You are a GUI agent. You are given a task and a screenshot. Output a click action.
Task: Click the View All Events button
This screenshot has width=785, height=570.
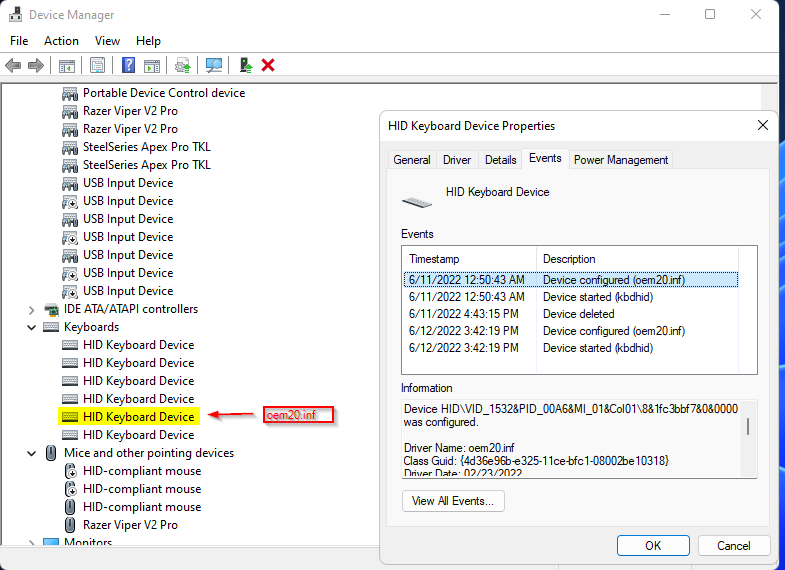[453, 501]
